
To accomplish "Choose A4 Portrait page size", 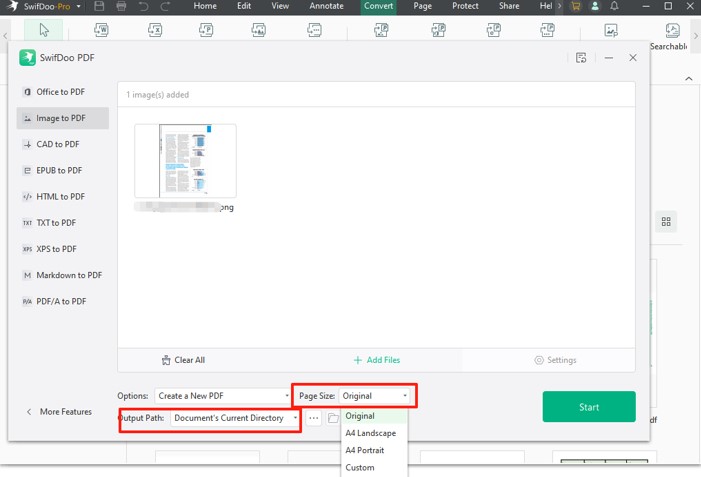I will click(x=375, y=450).
